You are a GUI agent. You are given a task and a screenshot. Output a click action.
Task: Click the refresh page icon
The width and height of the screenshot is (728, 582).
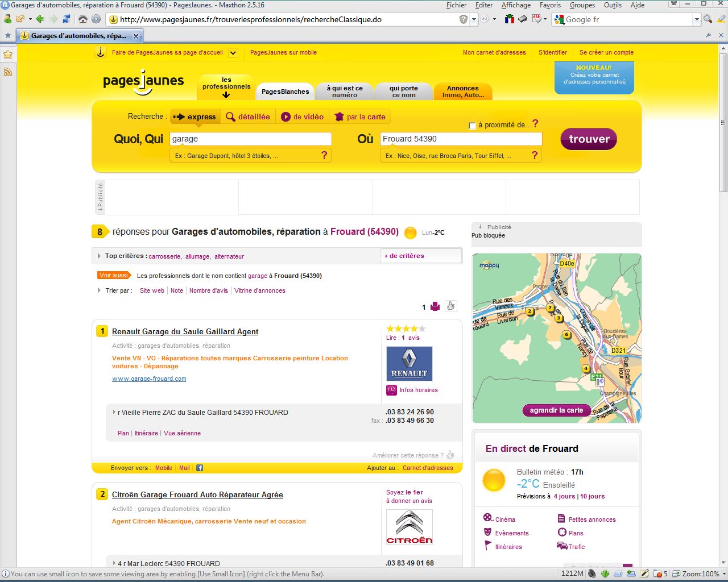67,19
